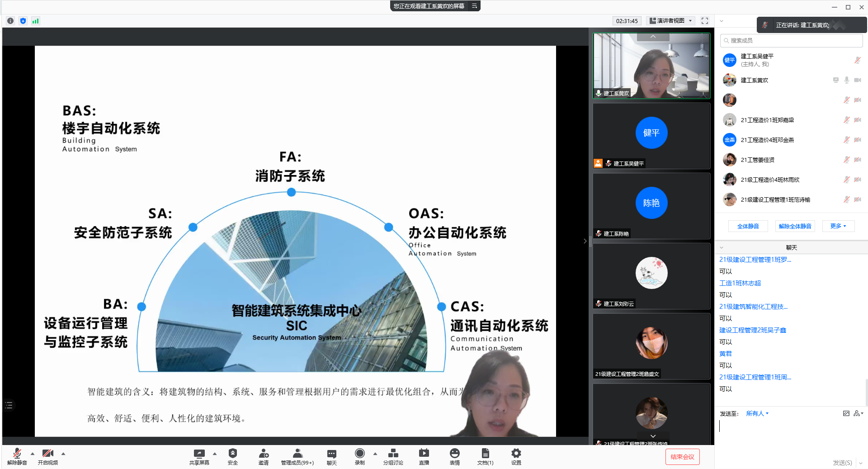Open the 聊天 chat icon in toolbar
Image resolution: width=868 pixels, height=469 pixels.
(331, 454)
